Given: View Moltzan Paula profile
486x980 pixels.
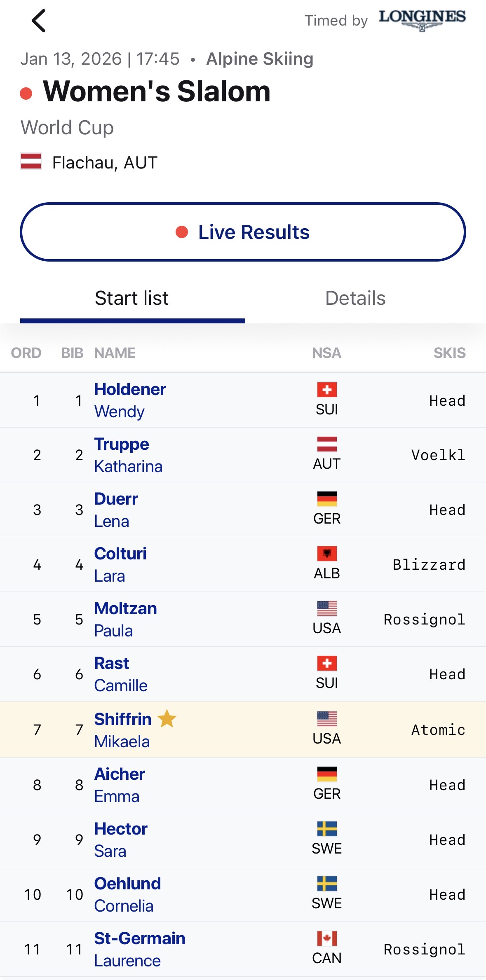Looking at the screenshot, I should [x=125, y=619].
